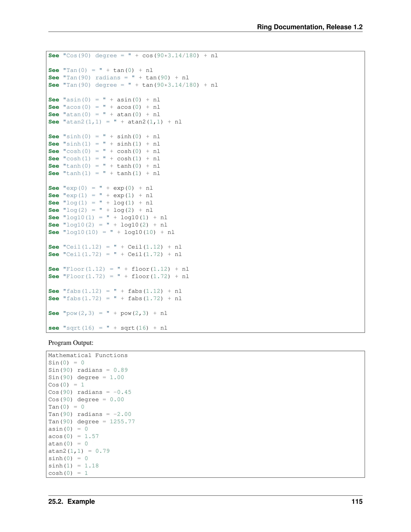This screenshot has height=532, width=411.
Task: Click the 'Cos(90) radians = -0.45' output
Action: click(x=90, y=392)
